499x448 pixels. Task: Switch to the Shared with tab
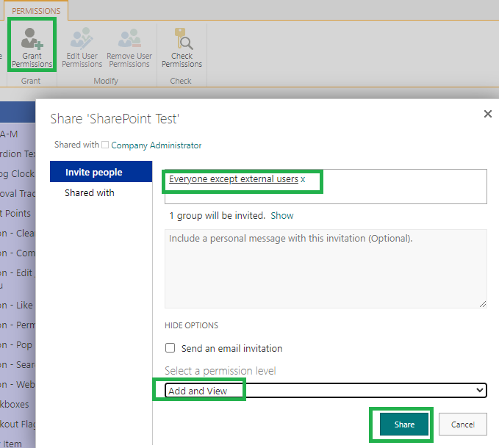point(90,192)
